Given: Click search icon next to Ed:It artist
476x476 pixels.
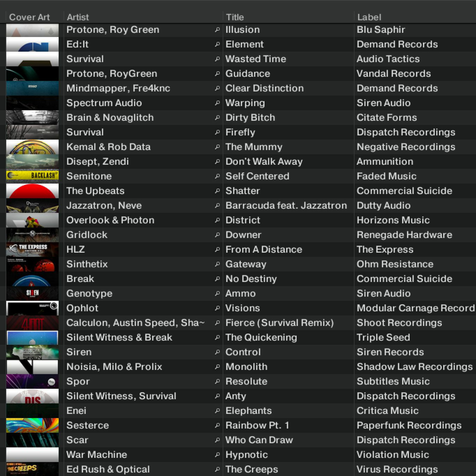Looking at the screenshot, I should 217,44.
